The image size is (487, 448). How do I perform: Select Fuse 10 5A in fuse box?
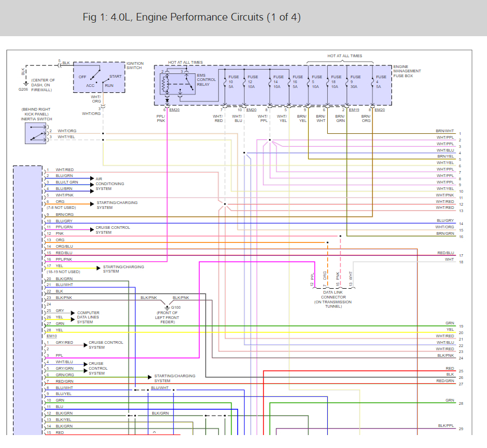point(233,81)
